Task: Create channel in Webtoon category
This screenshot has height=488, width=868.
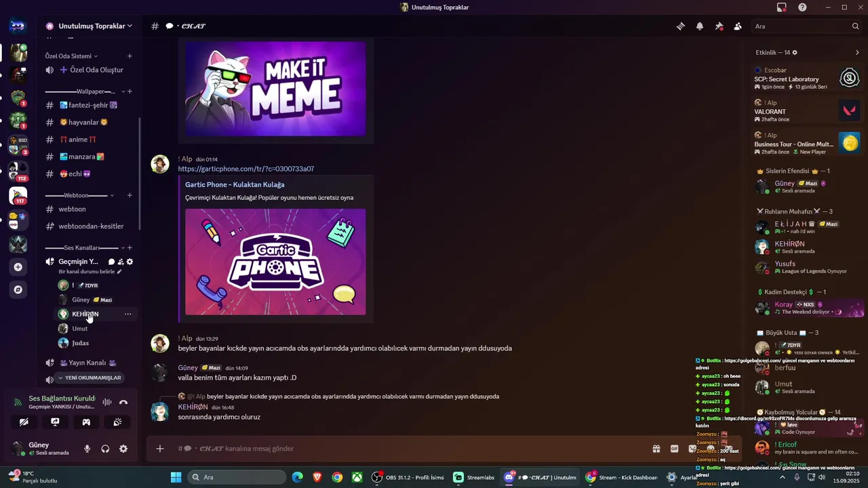Action: point(130,195)
